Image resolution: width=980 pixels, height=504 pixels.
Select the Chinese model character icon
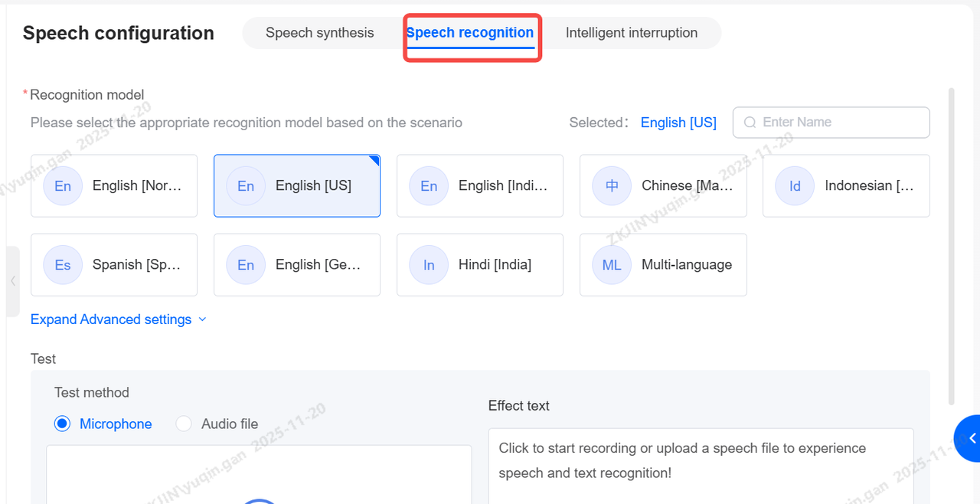(612, 186)
